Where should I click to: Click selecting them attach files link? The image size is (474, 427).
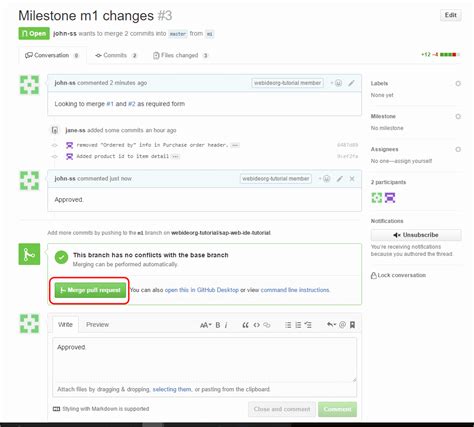pos(172,389)
